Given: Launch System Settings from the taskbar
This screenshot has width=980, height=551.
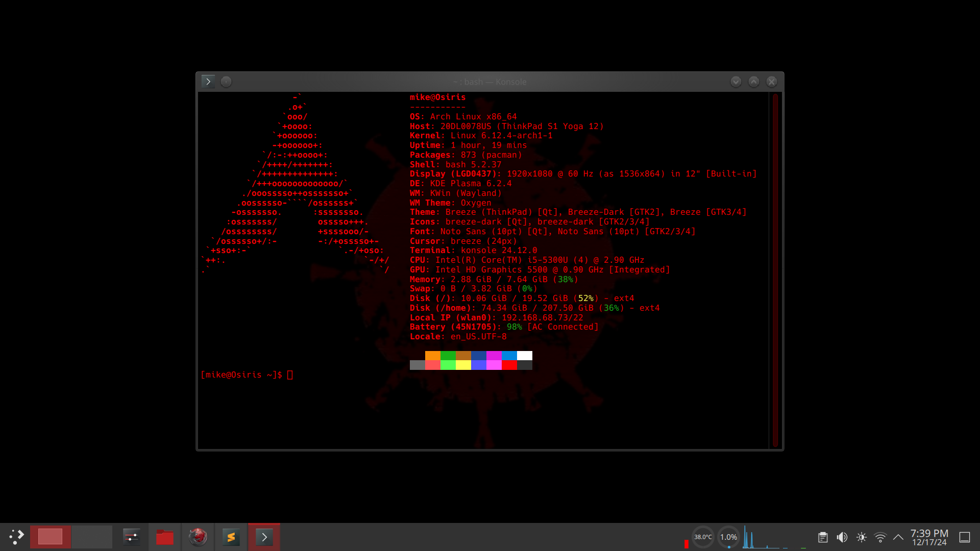Looking at the screenshot, I should (131, 537).
